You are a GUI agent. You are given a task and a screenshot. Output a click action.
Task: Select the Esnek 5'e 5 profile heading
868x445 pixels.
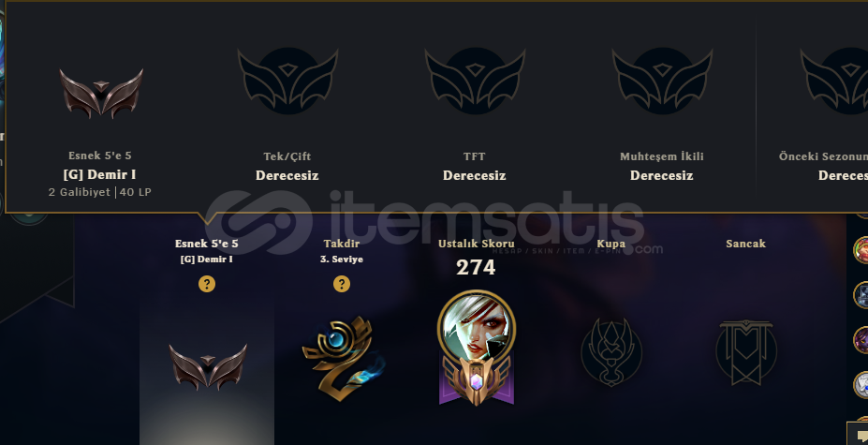pos(207,244)
